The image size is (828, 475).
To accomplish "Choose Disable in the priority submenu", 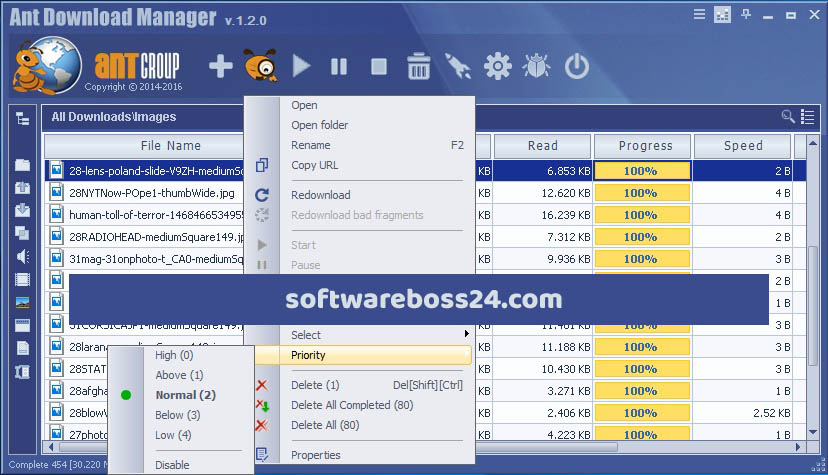I will pos(172,465).
